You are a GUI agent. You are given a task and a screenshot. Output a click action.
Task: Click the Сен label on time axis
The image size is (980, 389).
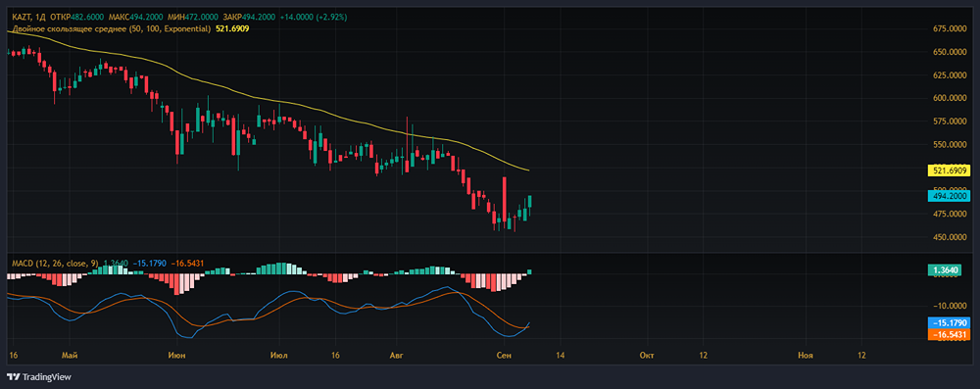tap(505, 356)
